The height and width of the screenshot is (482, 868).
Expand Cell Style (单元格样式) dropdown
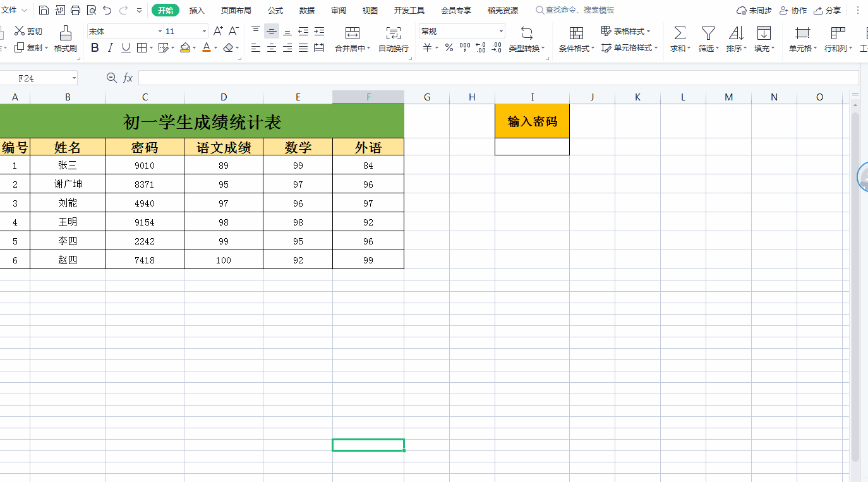[x=656, y=47]
